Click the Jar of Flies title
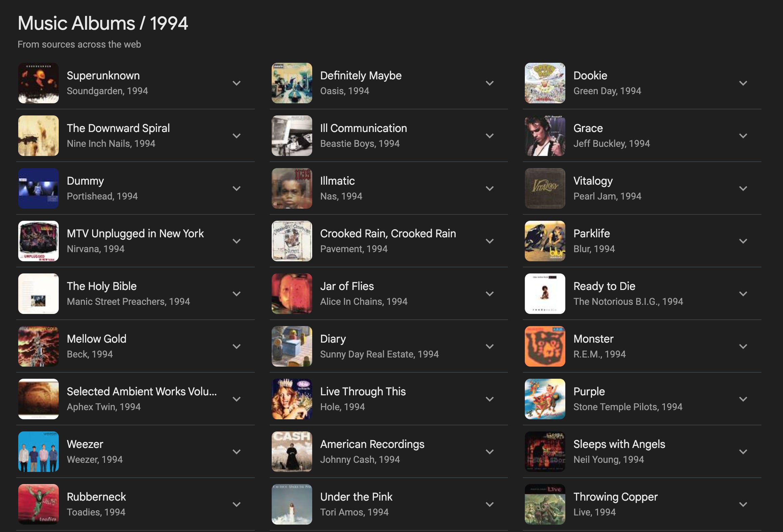This screenshot has width=783, height=532. click(347, 286)
